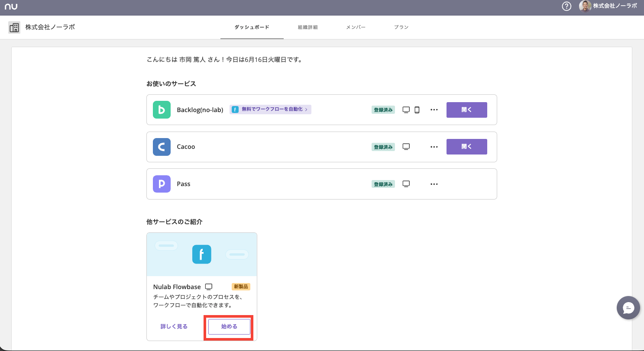
Task: Click the Backlog(no-lab) service name
Action: click(x=200, y=110)
